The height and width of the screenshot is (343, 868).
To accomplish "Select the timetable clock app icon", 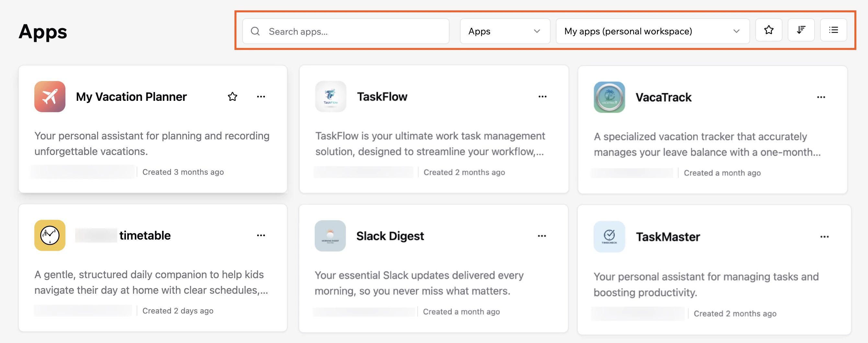I will [x=50, y=235].
